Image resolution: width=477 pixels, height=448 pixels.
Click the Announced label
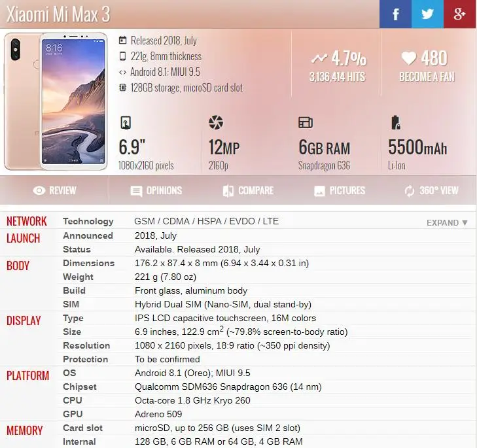[88, 235]
